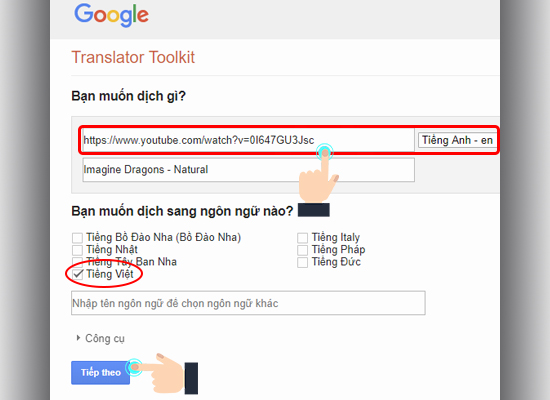Screen dimensions: 550x400
Task: Check the Tiếng Bồ Đào Nha checkbox
Action: coord(77,238)
